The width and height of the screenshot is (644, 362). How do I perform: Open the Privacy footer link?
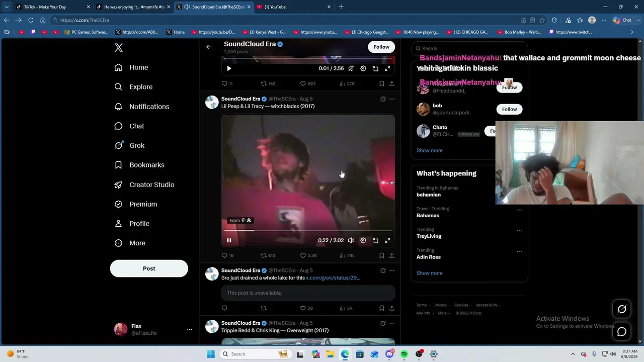point(440,305)
